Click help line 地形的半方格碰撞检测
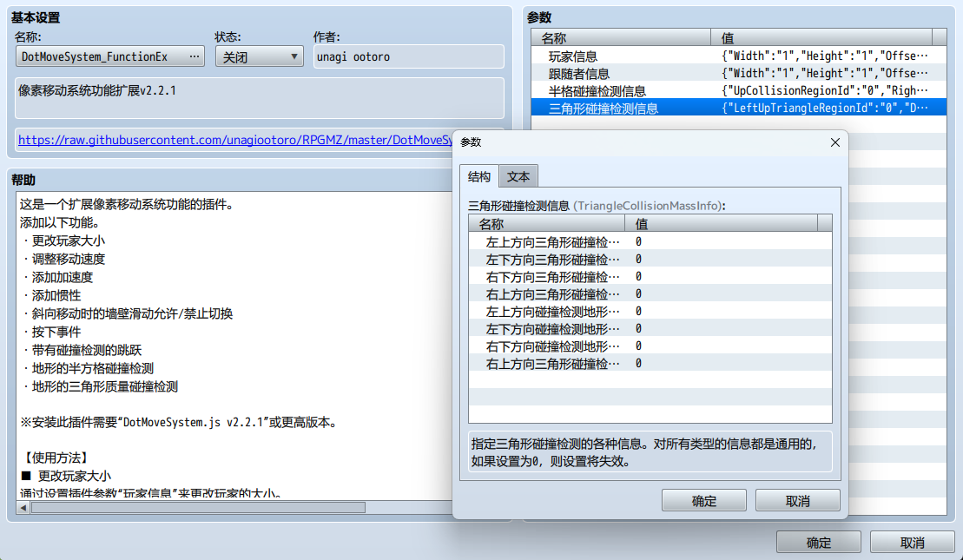Screen dimensions: 963x560 [93, 368]
